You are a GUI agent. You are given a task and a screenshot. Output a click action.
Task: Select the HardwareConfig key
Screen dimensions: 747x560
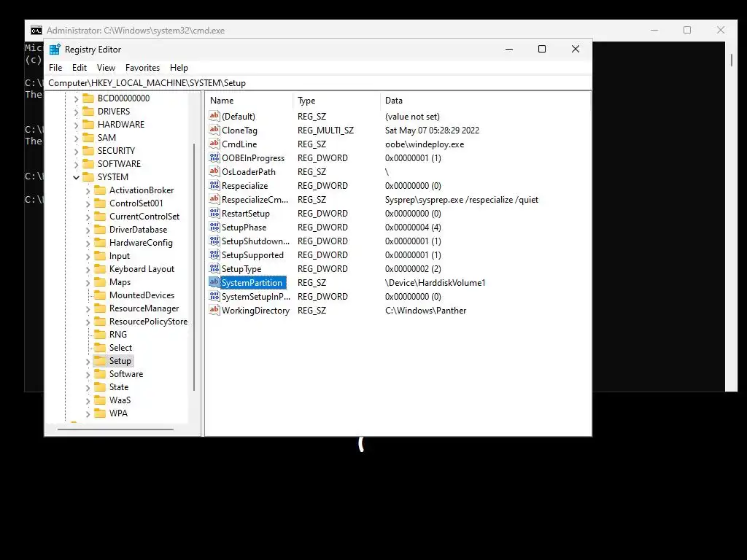pos(141,242)
